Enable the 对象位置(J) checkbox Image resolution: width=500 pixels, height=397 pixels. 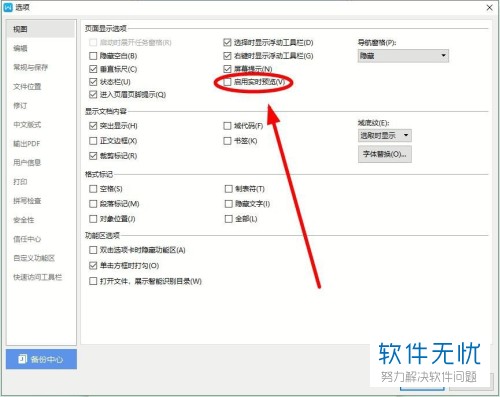[x=93, y=219]
